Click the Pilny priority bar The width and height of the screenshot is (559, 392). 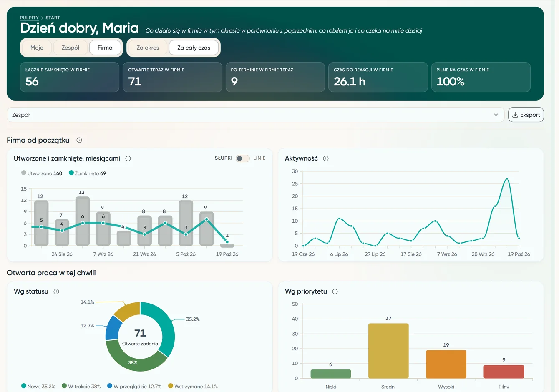(x=504, y=372)
